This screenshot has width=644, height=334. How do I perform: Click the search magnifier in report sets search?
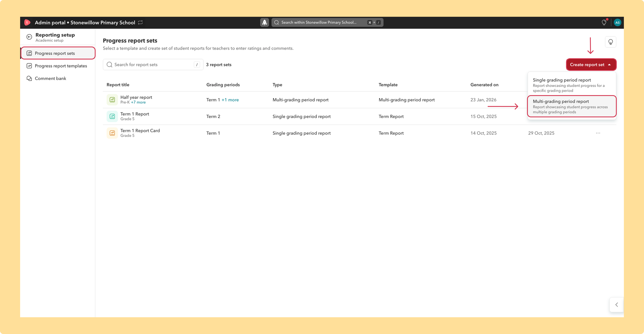(x=110, y=65)
